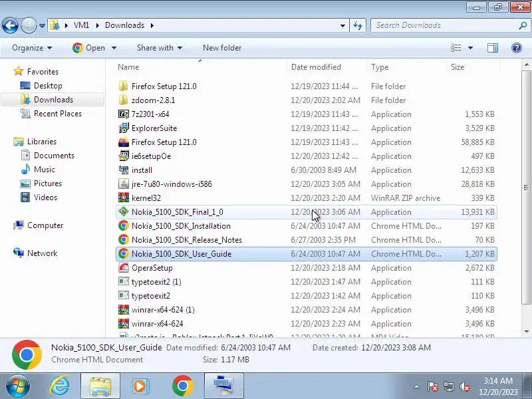Open Windows Media Player from taskbar
This screenshot has height=399, width=532.
pyautogui.click(x=141, y=386)
